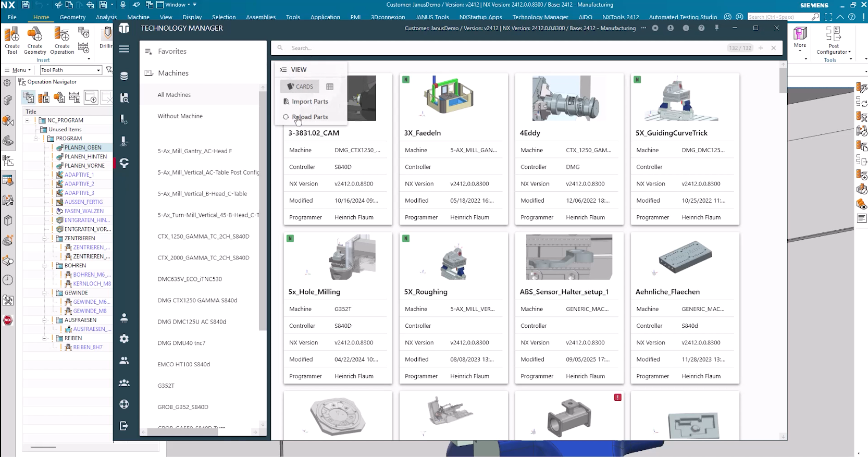Click the pin icon in Technology Manager header
The height and width of the screenshot is (457, 868).
point(717,28)
